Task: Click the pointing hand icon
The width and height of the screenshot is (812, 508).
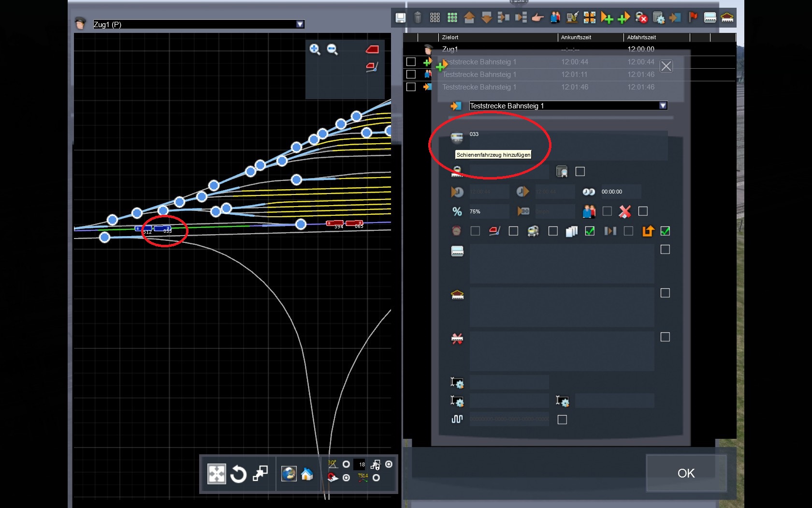Action: click(x=537, y=18)
